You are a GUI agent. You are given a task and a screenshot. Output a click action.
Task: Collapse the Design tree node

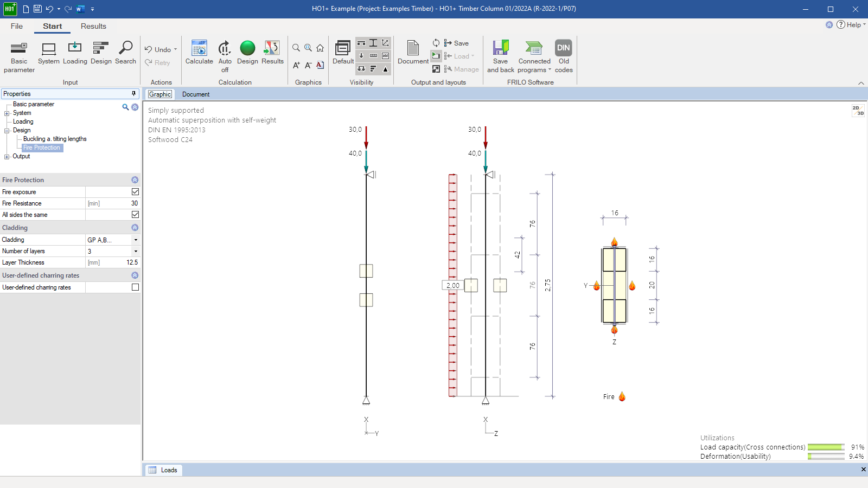(x=7, y=131)
